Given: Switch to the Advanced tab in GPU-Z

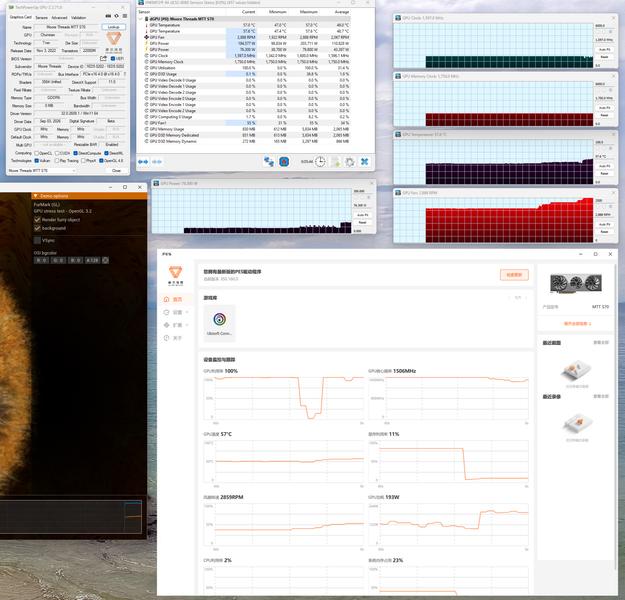Looking at the screenshot, I should tap(59, 18).
